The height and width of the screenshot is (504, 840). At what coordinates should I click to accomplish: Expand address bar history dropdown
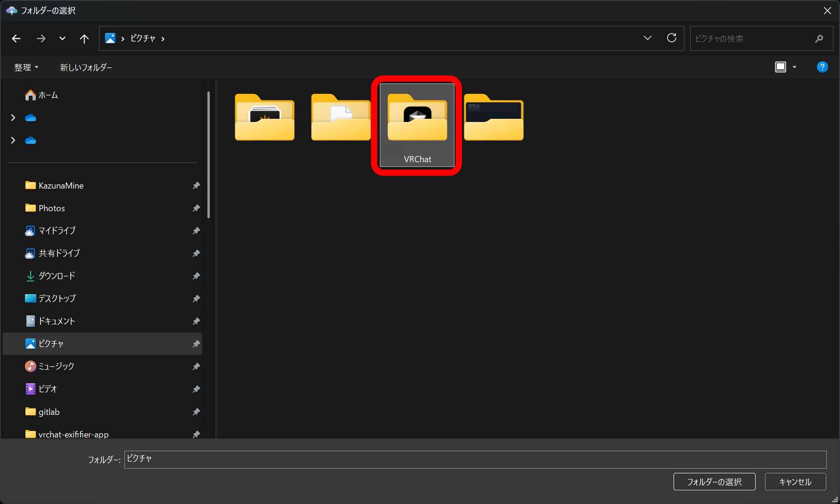pyautogui.click(x=648, y=38)
